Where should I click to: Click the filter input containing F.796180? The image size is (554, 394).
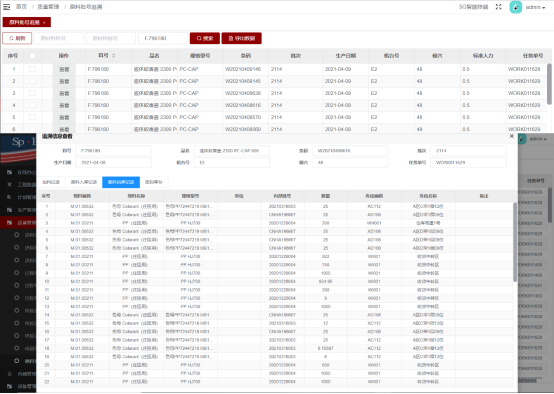(x=163, y=38)
